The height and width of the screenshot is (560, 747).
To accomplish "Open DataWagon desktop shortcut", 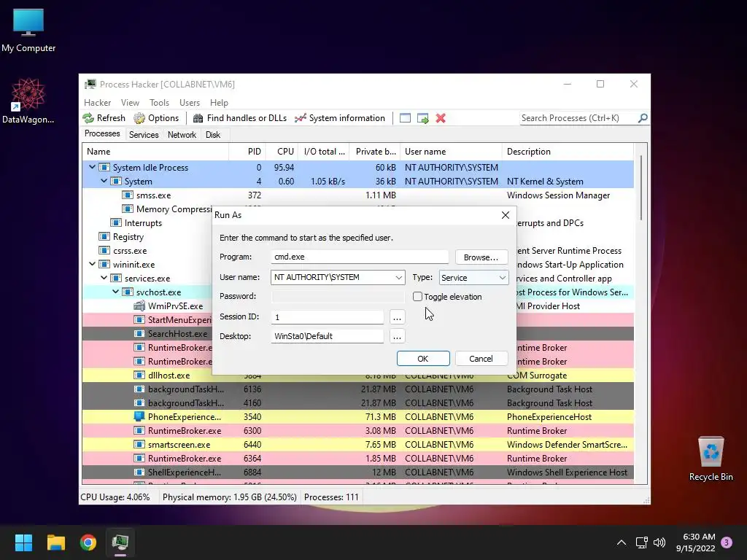I will [x=28, y=101].
